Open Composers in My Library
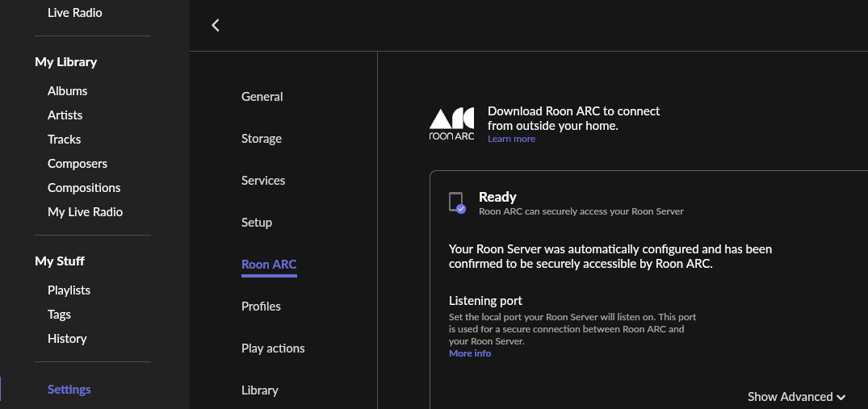This screenshot has width=868, height=409. click(78, 164)
